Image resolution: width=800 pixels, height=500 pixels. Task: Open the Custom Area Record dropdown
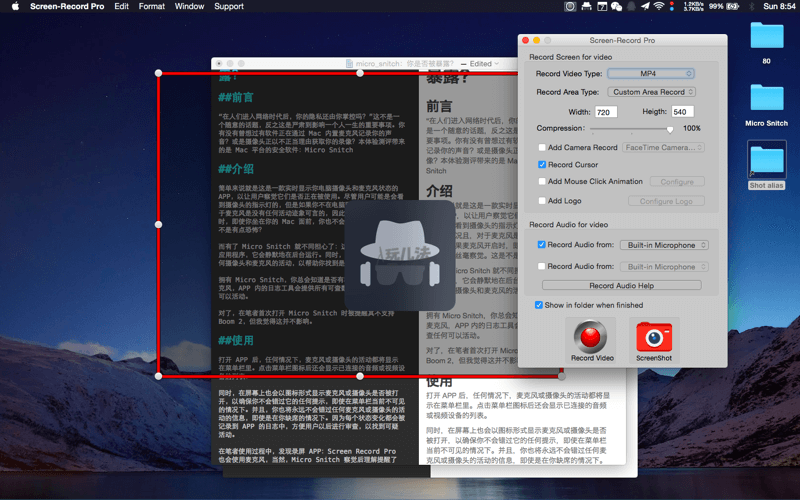point(652,92)
